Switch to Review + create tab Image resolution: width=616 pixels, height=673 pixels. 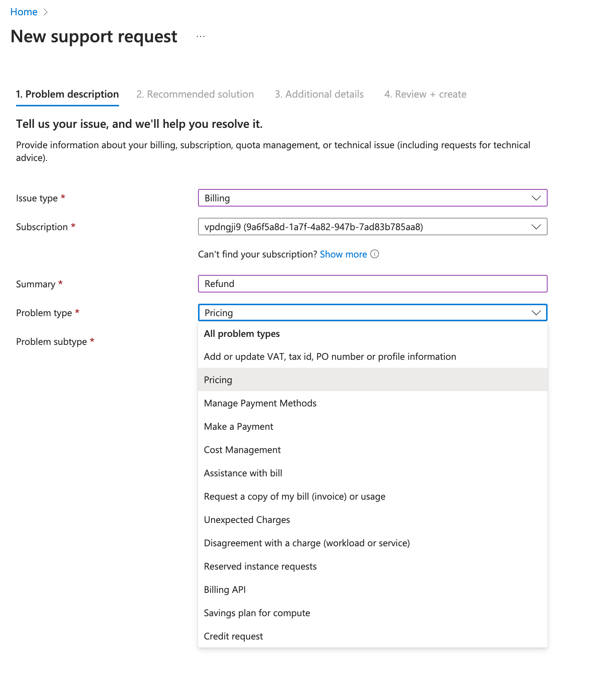pos(425,94)
